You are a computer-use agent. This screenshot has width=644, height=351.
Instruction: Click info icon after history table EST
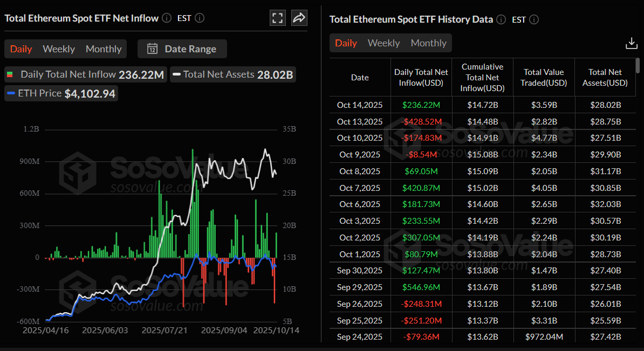pos(534,19)
